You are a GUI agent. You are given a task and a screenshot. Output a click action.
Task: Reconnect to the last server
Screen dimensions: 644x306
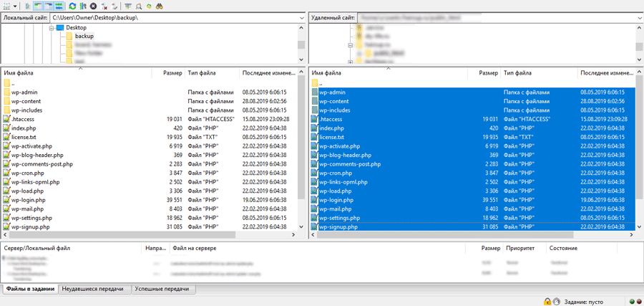tap(114, 6)
